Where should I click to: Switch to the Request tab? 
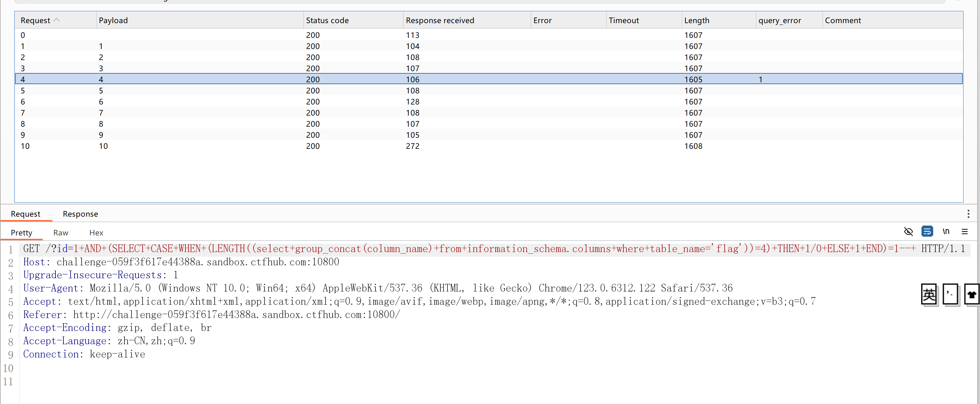[x=26, y=214]
